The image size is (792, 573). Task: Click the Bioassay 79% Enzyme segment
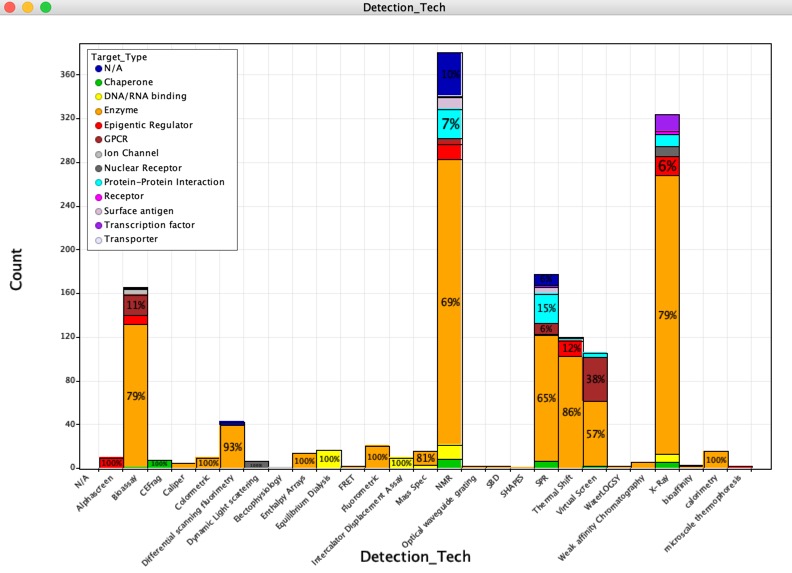[x=135, y=396]
